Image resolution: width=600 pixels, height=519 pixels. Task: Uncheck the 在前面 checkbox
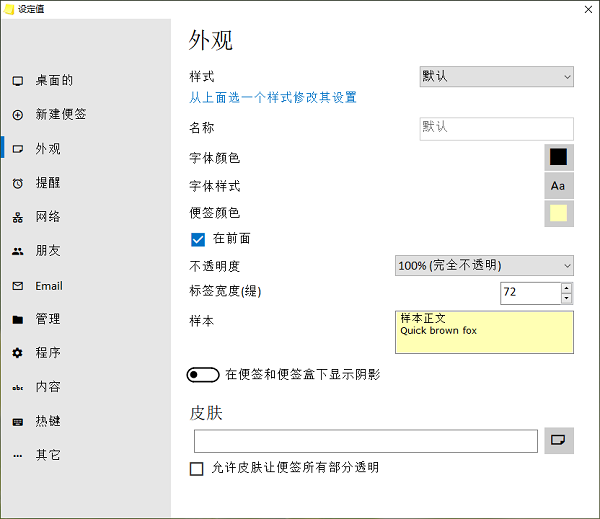pos(198,239)
